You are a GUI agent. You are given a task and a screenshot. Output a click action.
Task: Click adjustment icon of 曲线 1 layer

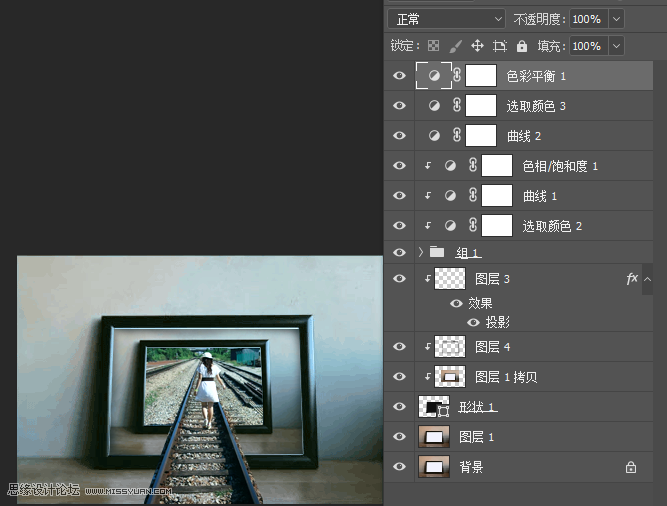pos(450,196)
